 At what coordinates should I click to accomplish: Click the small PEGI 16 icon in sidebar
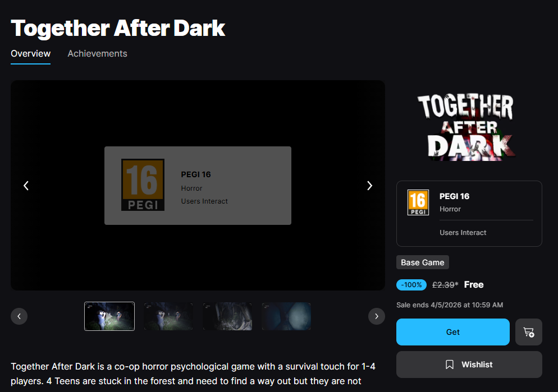click(x=418, y=202)
